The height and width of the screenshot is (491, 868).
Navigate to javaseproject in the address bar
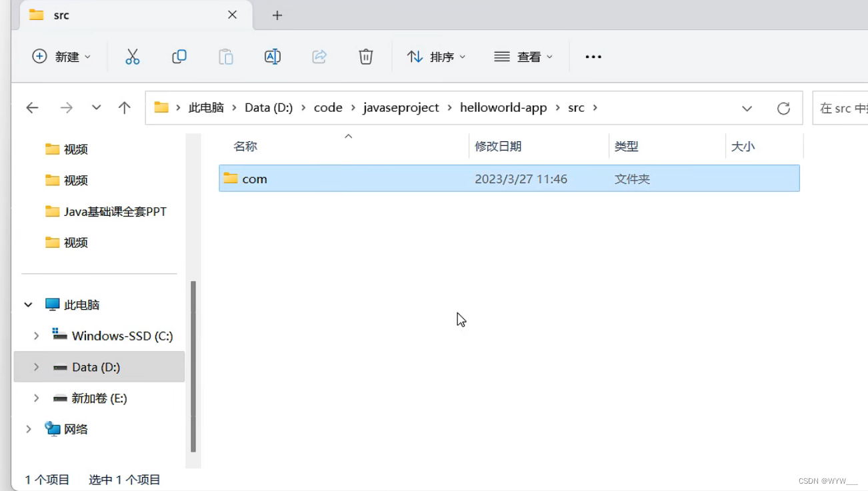[x=401, y=107]
